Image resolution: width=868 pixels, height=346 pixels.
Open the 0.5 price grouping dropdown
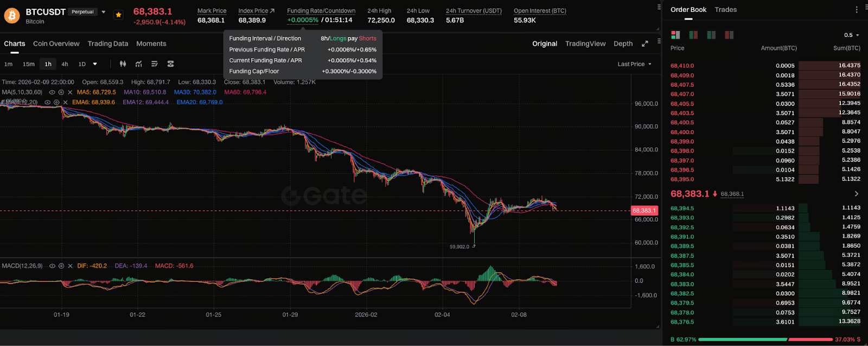851,35
